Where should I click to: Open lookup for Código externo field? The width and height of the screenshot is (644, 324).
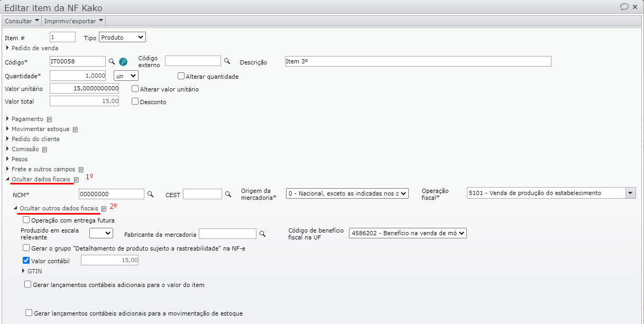[227, 61]
